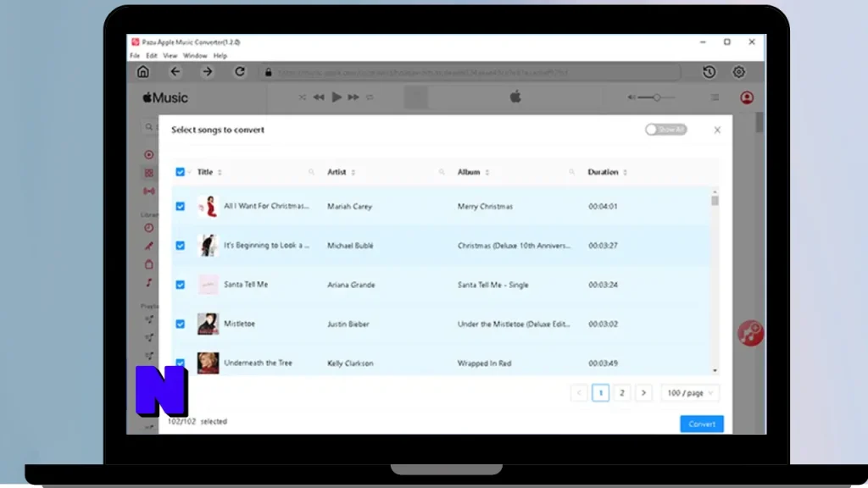Click the Apple Music logo
868x488 pixels.
point(165,98)
